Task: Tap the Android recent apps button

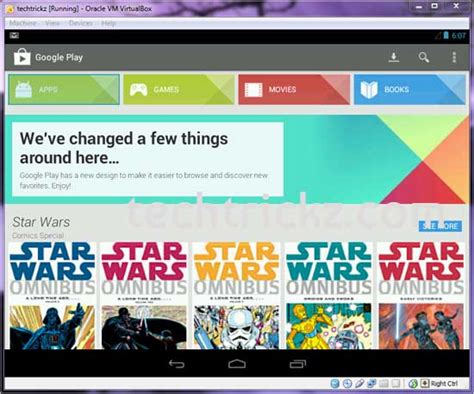Action: 298,364
